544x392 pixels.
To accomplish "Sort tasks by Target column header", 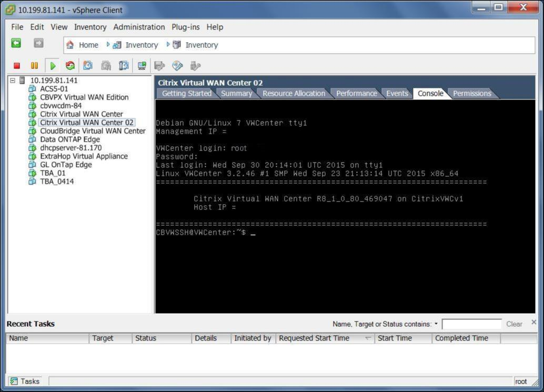I will [110, 338].
